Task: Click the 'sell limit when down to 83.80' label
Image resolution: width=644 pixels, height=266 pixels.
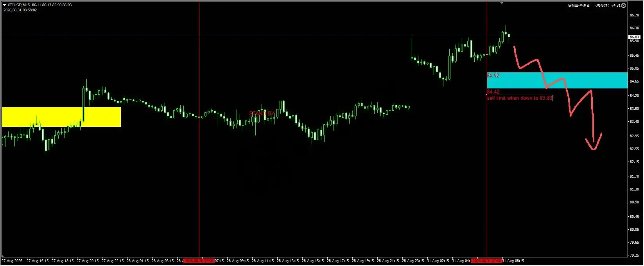Action: [519, 98]
